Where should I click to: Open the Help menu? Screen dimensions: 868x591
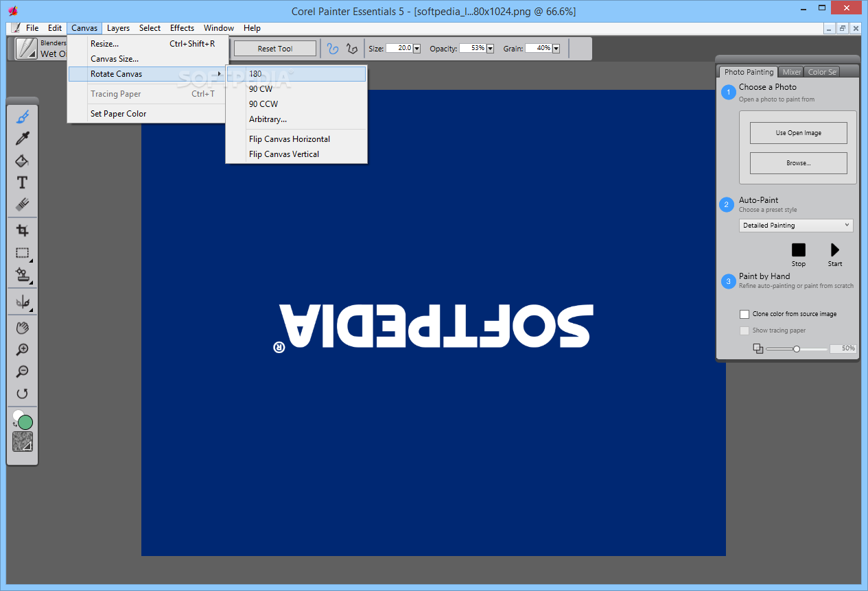(x=252, y=28)
